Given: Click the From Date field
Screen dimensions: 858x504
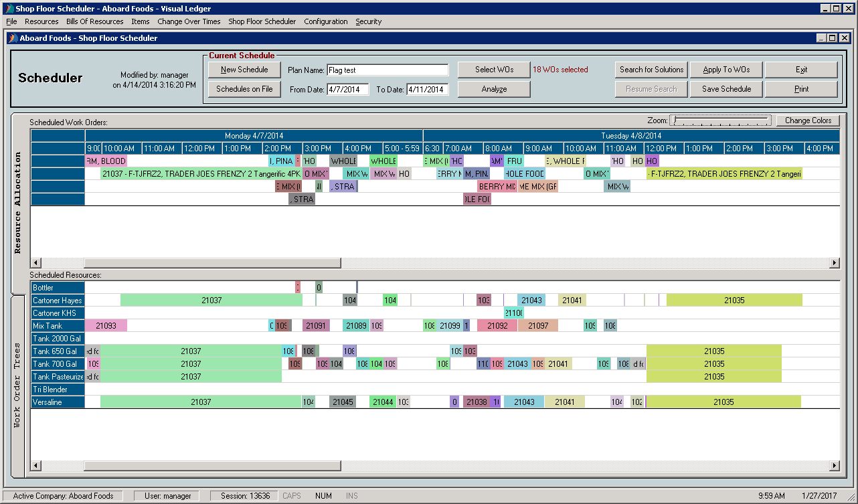Looking at the screenshot, I should pos(347,90).
